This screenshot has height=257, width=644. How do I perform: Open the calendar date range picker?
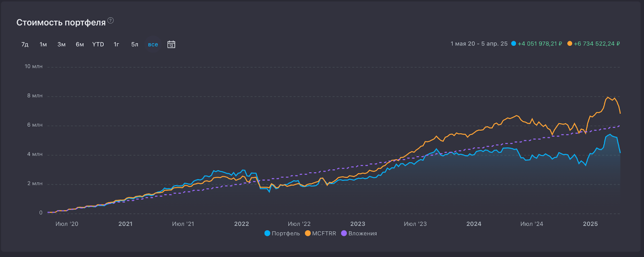coord(171,44)
